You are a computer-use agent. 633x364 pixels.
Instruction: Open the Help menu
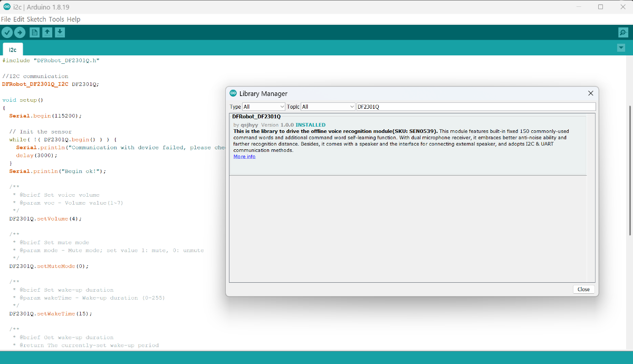(74, 19)
